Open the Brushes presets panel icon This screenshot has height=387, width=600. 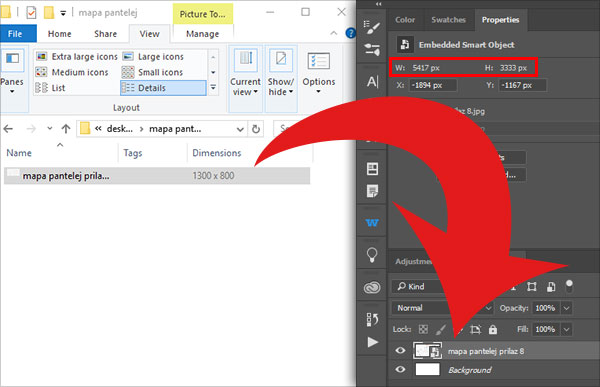372,50
